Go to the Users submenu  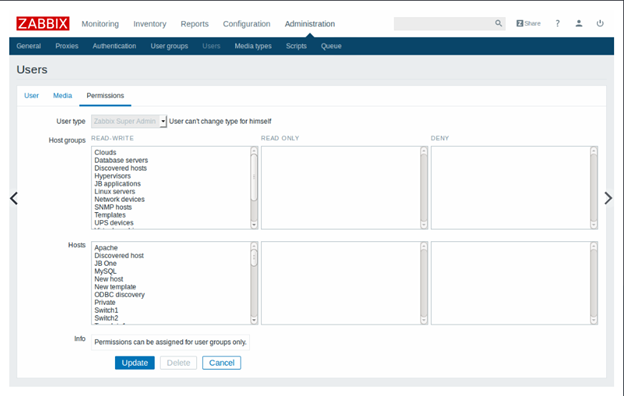pos(211,46)
